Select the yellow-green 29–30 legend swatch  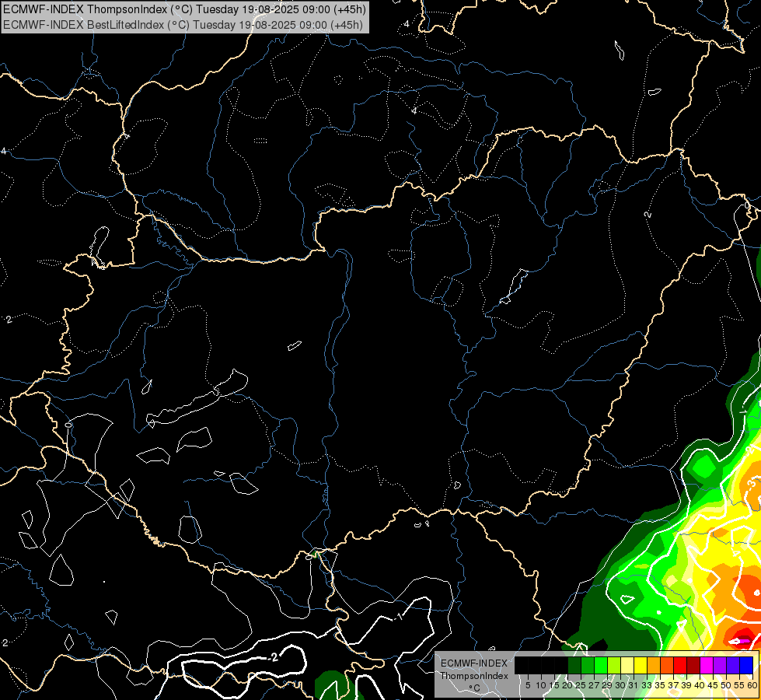614,665
